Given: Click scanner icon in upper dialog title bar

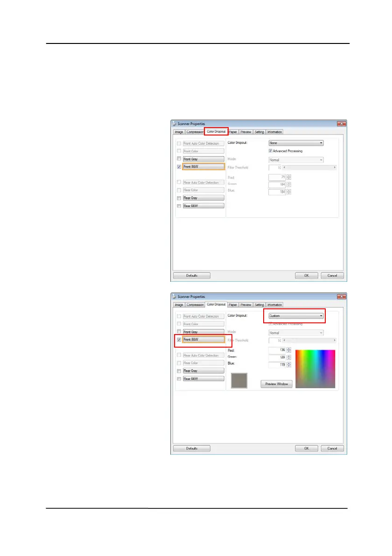Looking at the screenshot, I should coord(174,124).
